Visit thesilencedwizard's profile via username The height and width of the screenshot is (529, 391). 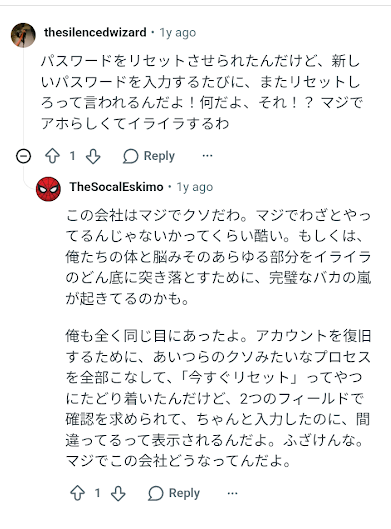tap(95, 32)
